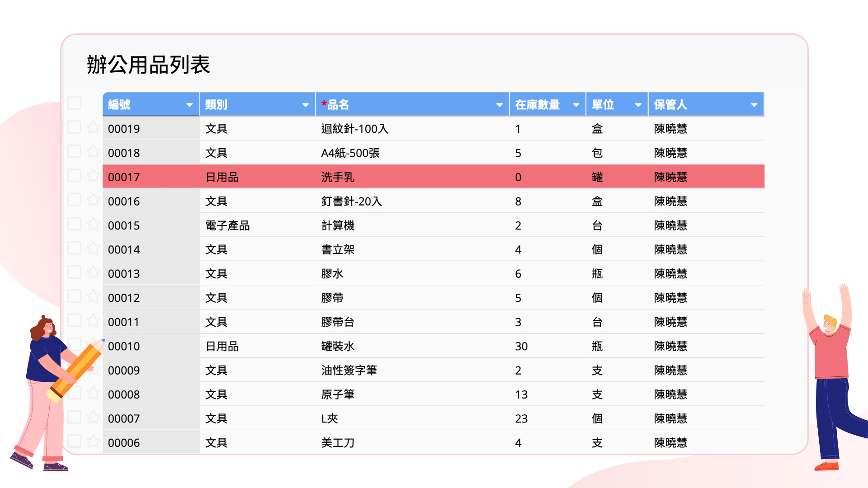Star the row 00018 entry

coord(93,152)
